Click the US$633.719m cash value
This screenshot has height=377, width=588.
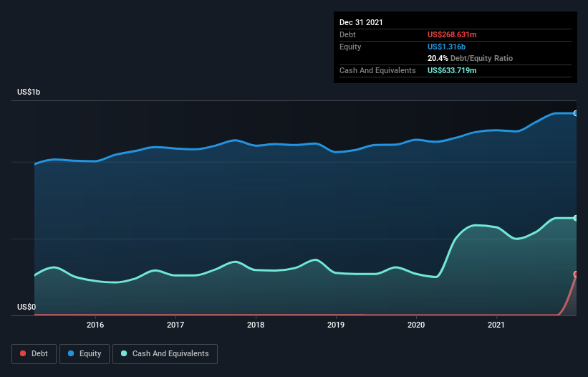452,70
